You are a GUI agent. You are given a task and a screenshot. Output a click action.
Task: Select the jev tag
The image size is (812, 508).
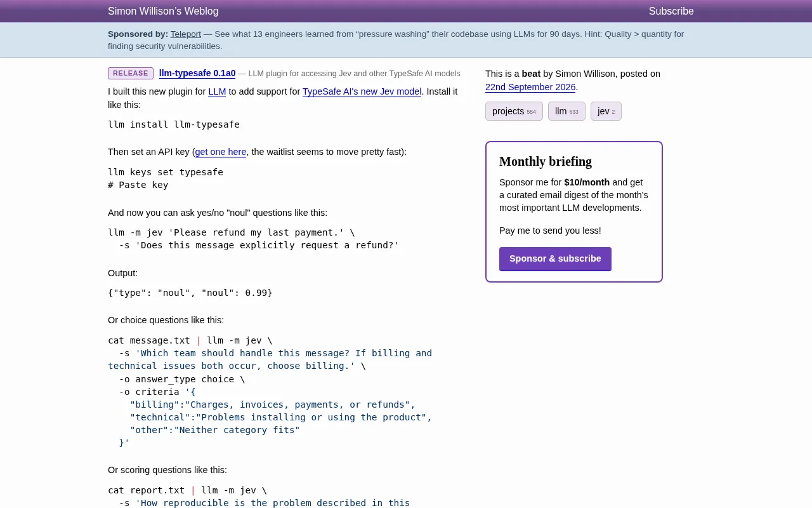click(x=606, y=111)
